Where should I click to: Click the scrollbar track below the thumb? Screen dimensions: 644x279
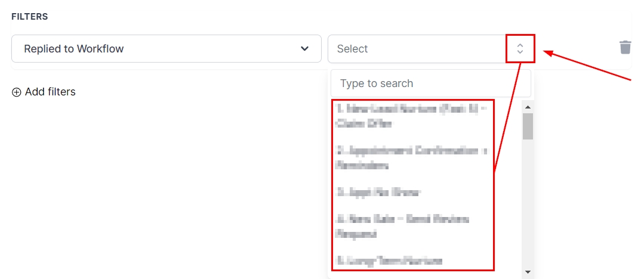point(528,203)
